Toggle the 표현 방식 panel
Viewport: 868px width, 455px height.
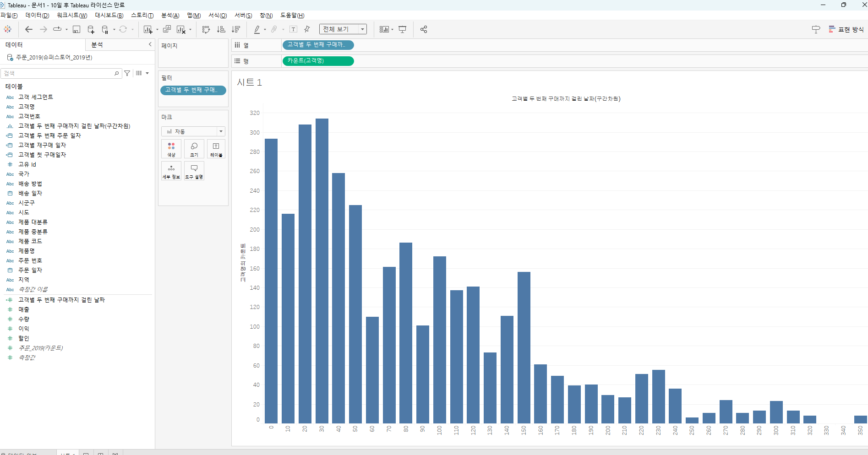pyautogui.click(x=846, y=29)
